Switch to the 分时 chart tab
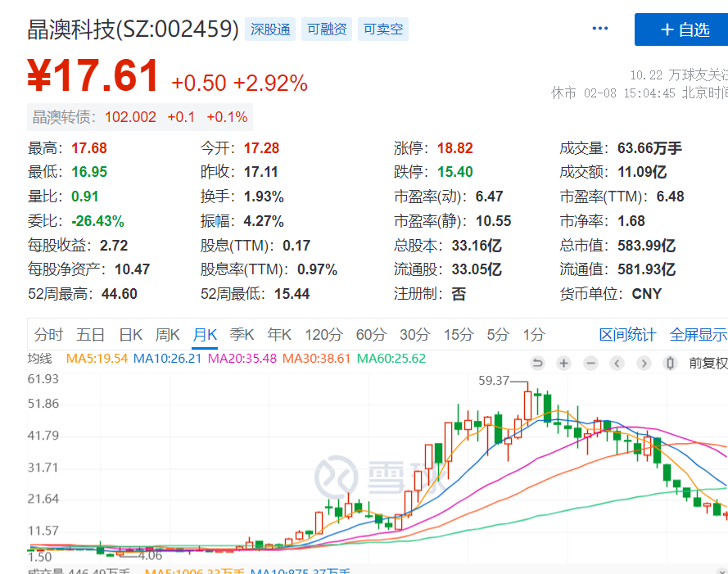 coord(48,334)
